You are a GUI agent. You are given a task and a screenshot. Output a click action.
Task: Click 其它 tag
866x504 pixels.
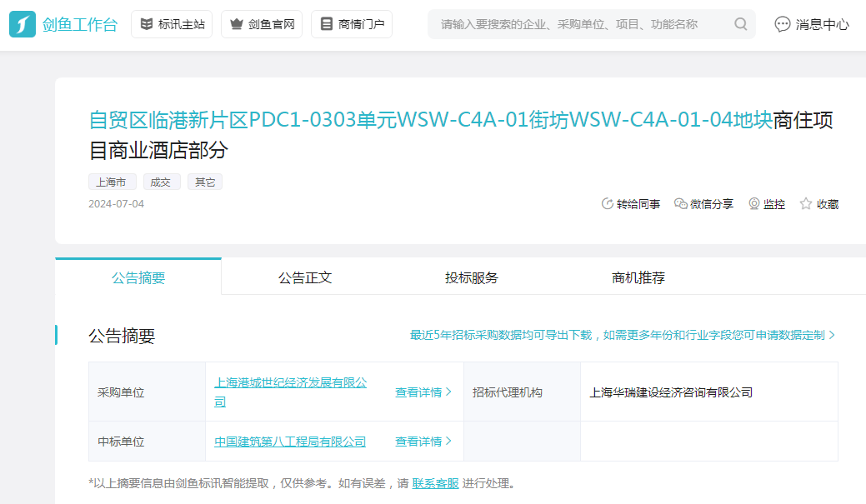[x=205, y=182]
